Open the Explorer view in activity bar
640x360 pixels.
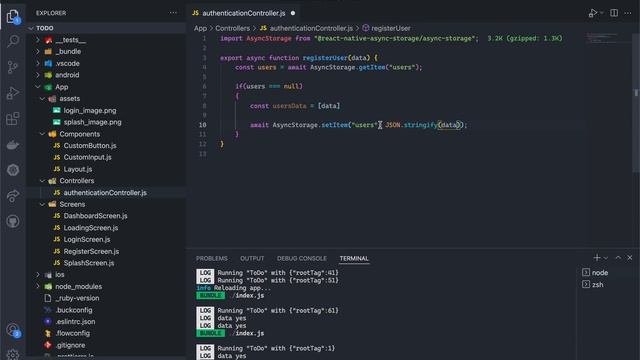(x=13, y=17)
